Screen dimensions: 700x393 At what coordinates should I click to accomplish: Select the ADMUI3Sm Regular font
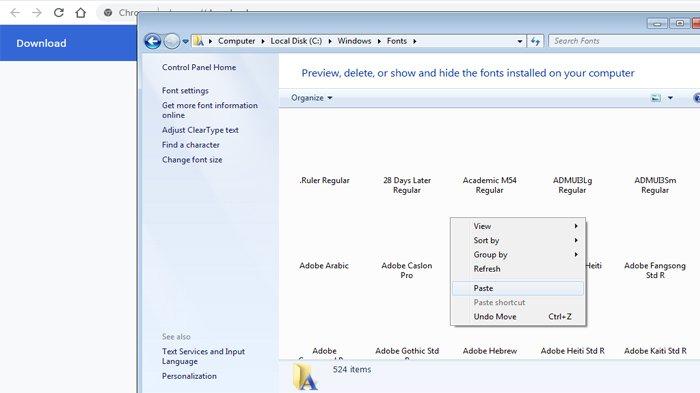(655, 185)
